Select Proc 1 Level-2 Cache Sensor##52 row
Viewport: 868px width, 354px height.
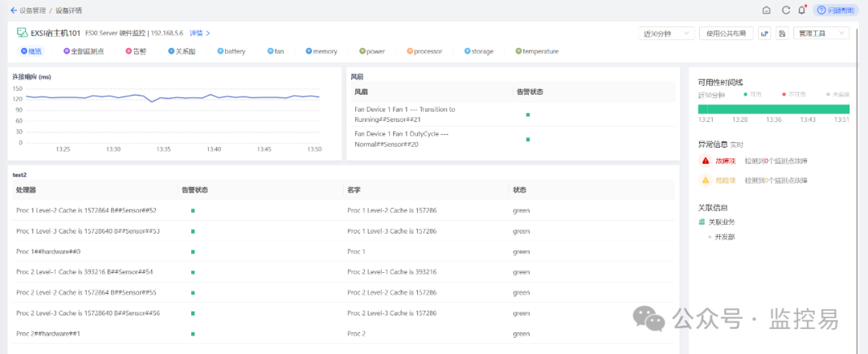(343, 210)
